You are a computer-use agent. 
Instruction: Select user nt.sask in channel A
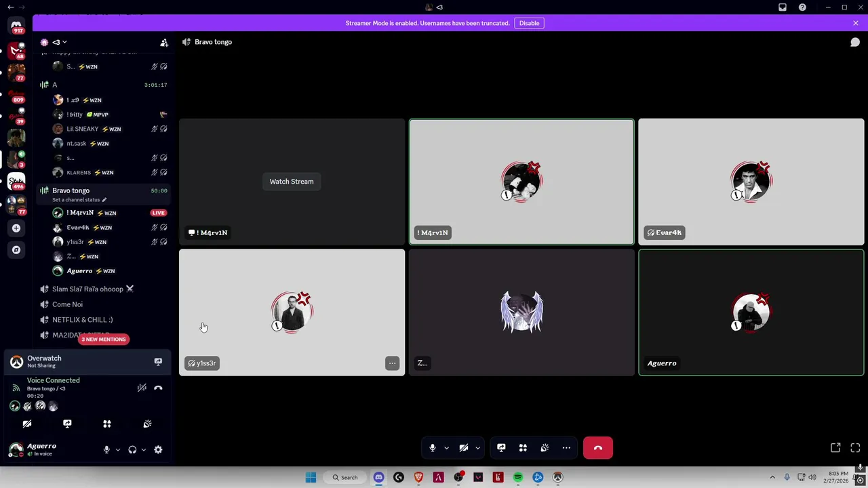tap(110, 144)
